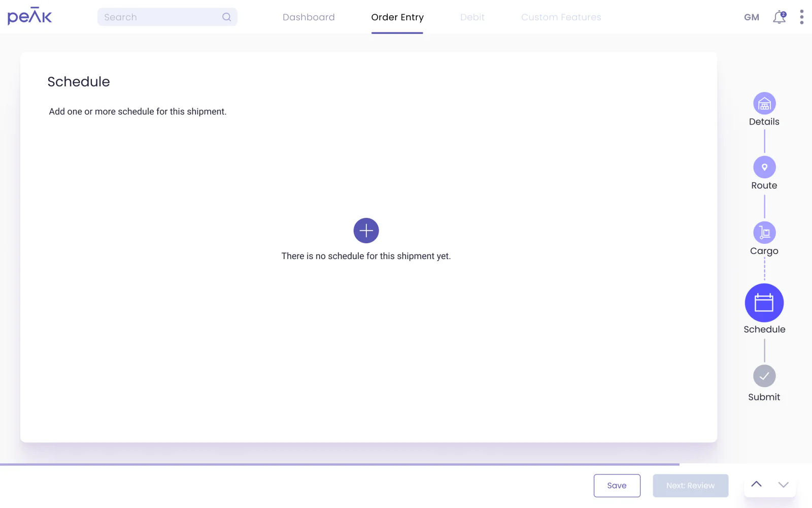
Task: Save the shipment order
Action: [617, 486]
